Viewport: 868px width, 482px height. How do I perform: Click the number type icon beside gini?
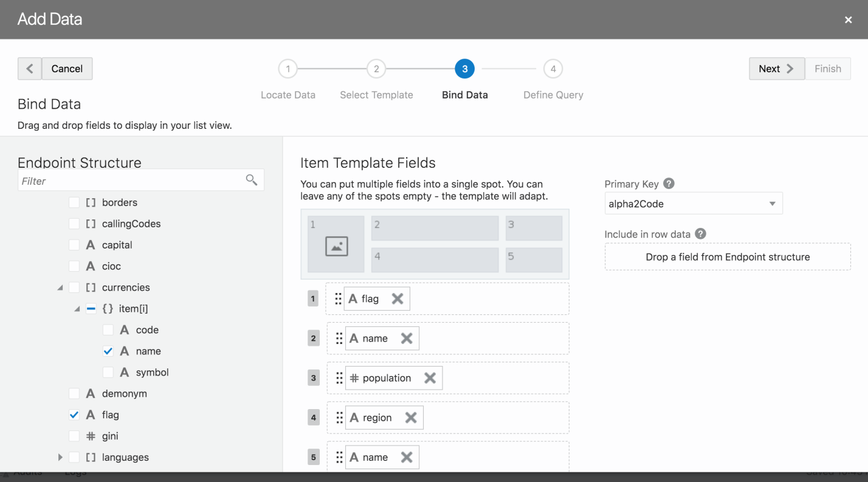pos(91,436)
